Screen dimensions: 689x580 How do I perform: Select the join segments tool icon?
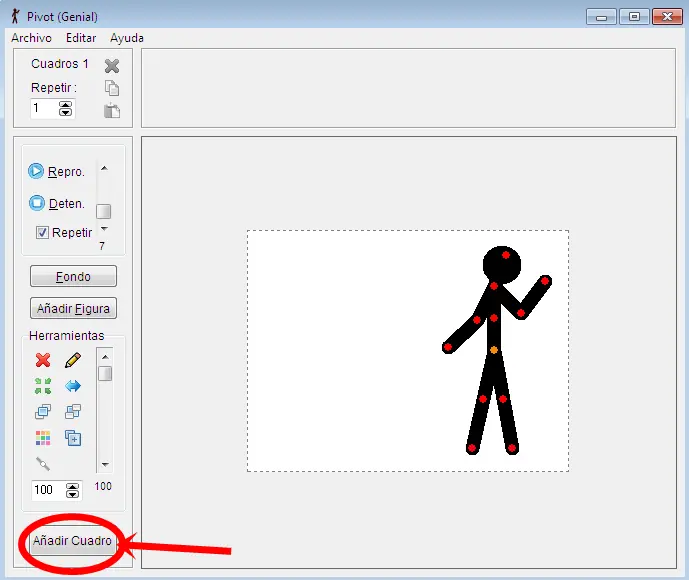[43, 464]
